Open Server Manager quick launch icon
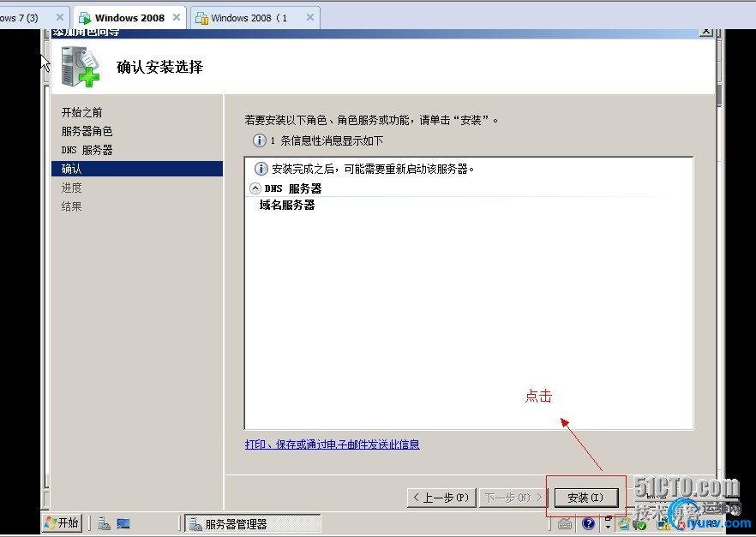The height and width of the screenshot is (537, 756). click(105, 523)
